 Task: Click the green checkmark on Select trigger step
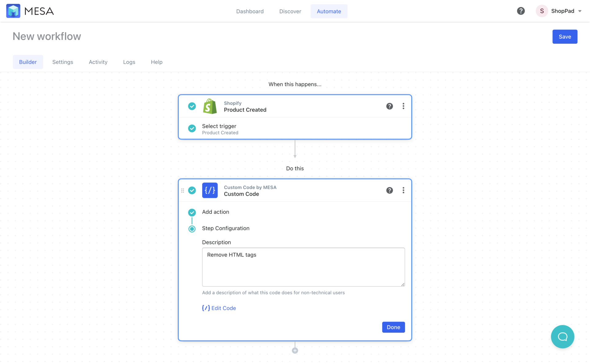coord(192,129)
